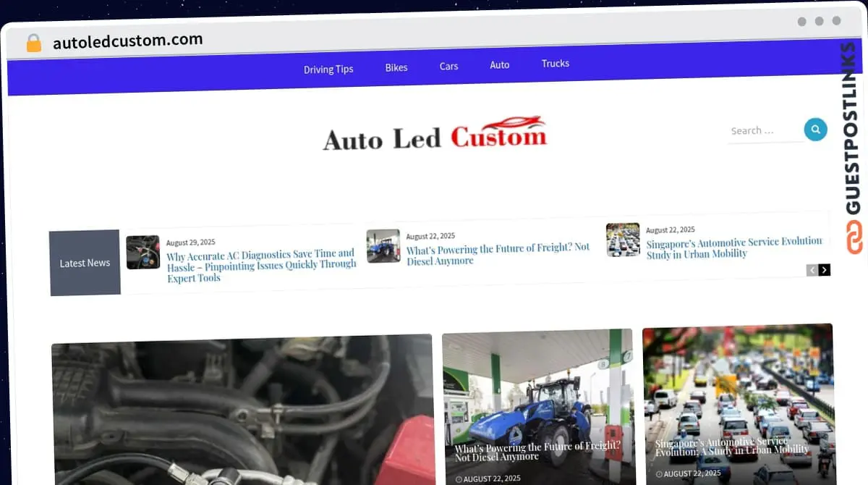
Task: Click the Latest News label box
Action: click(85, 263)
